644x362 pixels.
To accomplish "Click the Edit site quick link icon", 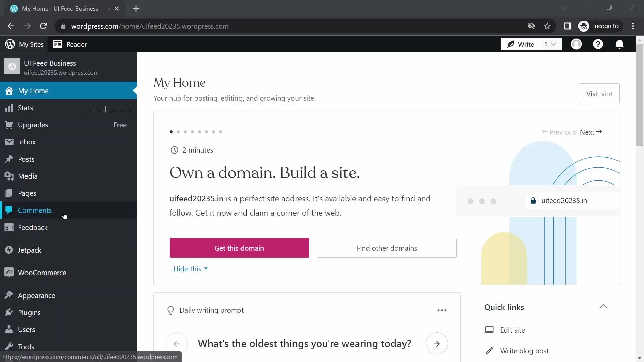I will coord(490,330).
